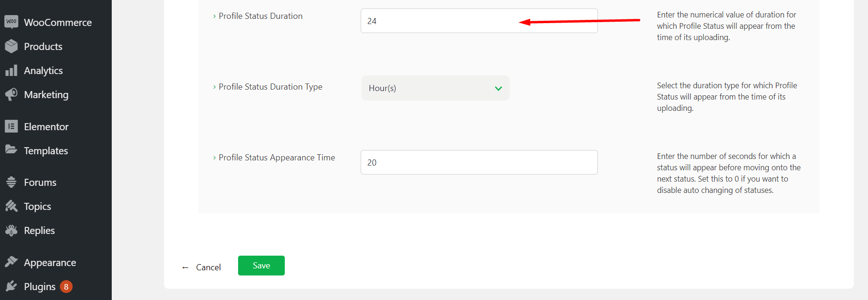Click the Plugins update count badge
This screenshot has width=868, height=300.
tap(66, 286)
